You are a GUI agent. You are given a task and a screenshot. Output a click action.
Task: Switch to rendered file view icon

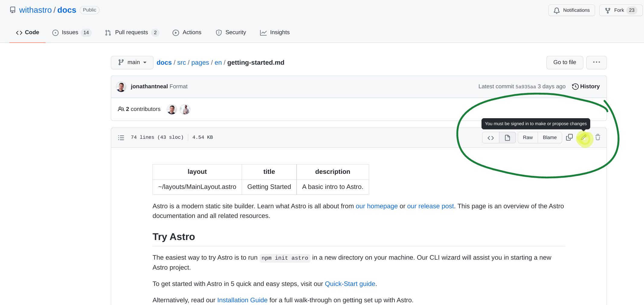tap(507, 138)
